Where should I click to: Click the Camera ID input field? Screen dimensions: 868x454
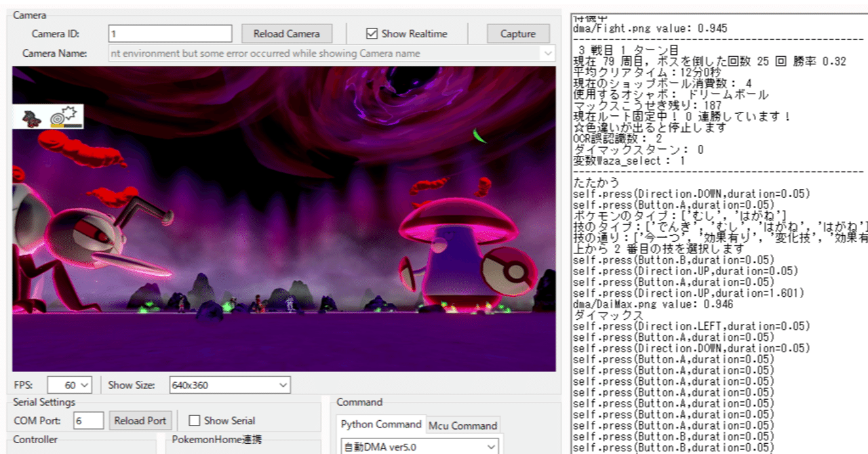(x=170, y=34)
